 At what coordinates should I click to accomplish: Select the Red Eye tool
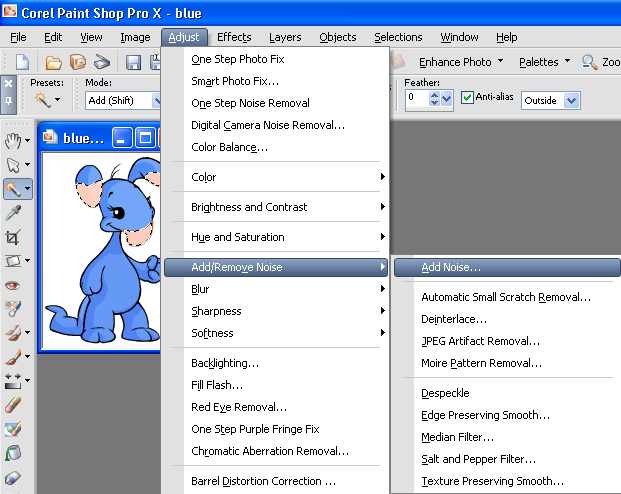(x=13, y=285)
